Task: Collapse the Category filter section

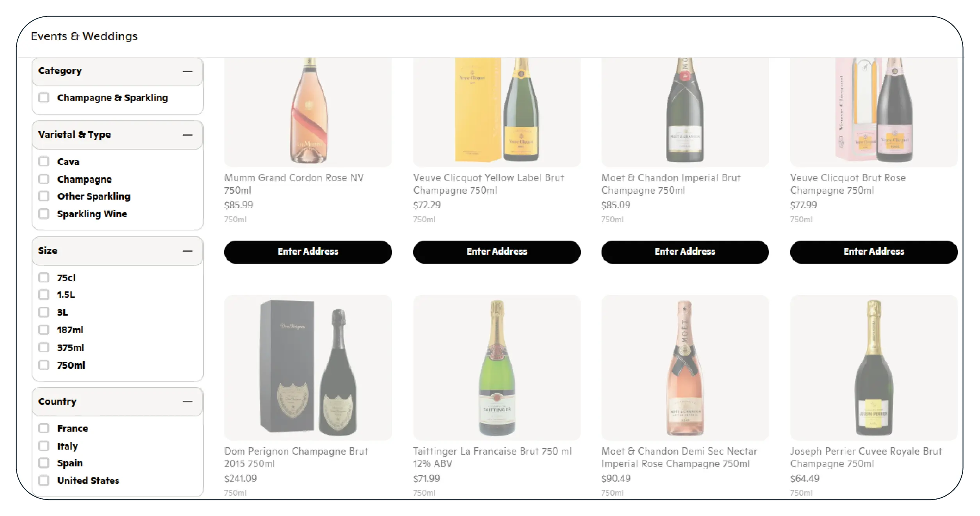Action: [x=187, y=71]
